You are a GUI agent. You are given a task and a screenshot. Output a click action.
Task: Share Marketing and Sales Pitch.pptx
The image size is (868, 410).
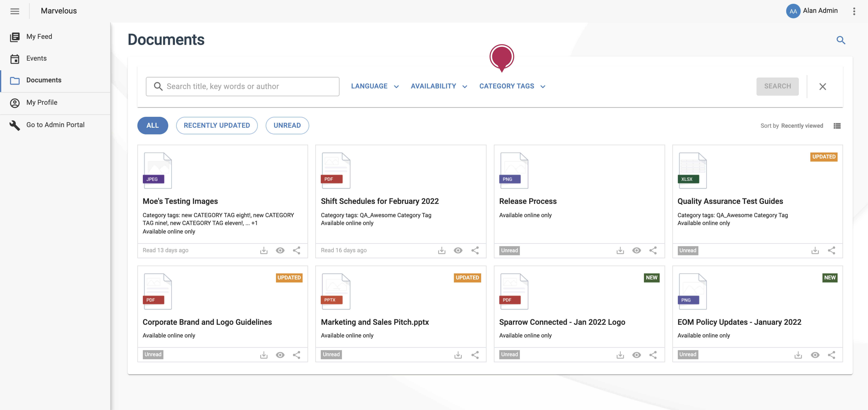475,355
